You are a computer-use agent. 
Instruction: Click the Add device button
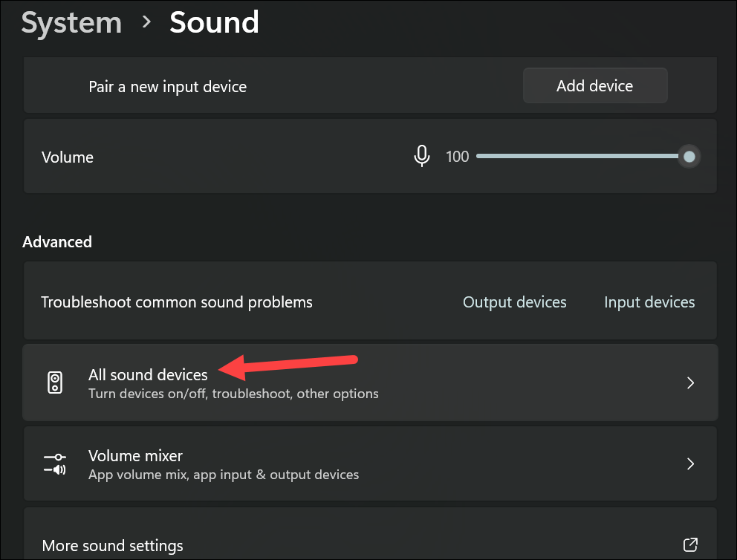click(594, 85)
